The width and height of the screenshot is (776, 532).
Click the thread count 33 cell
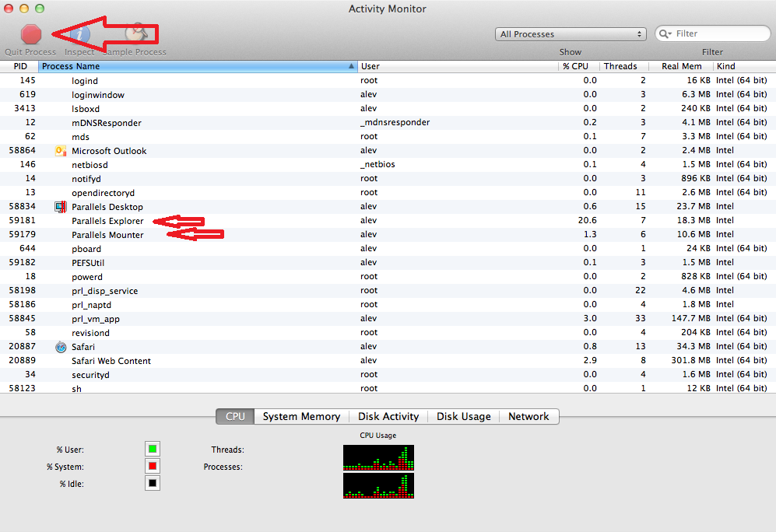[641, 318]
